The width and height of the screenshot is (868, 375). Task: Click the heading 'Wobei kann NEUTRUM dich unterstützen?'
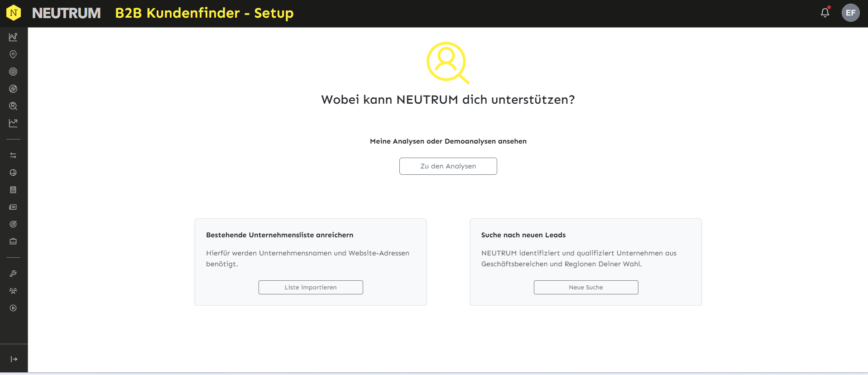448,100
